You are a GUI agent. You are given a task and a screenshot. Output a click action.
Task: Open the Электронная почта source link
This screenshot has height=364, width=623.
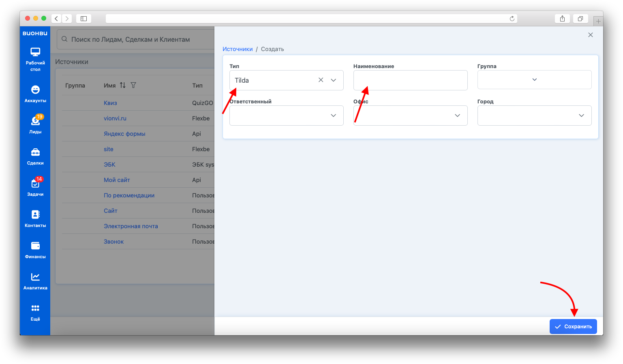[x=131, y=226]
